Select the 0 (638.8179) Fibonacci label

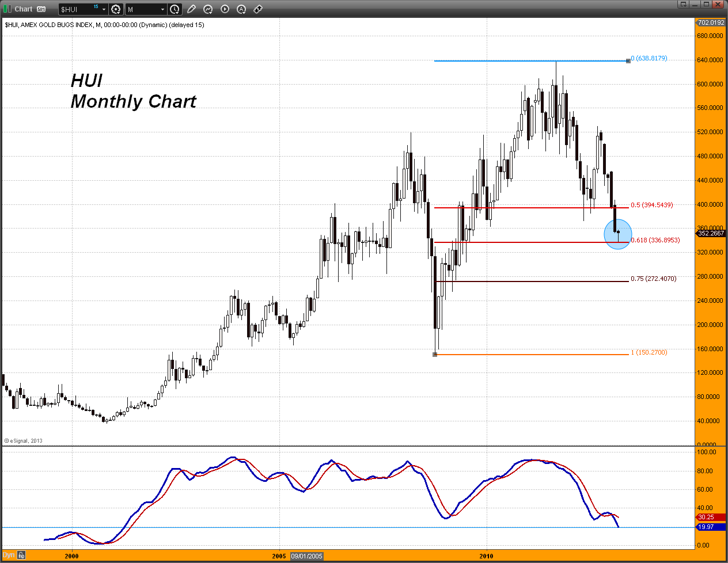point(649,59)
